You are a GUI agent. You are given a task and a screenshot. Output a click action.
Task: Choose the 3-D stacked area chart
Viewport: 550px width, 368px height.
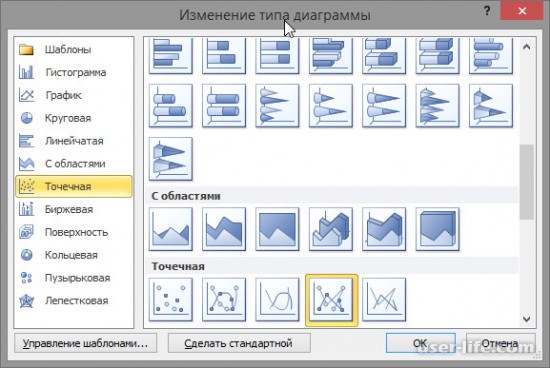coord(384,229)
